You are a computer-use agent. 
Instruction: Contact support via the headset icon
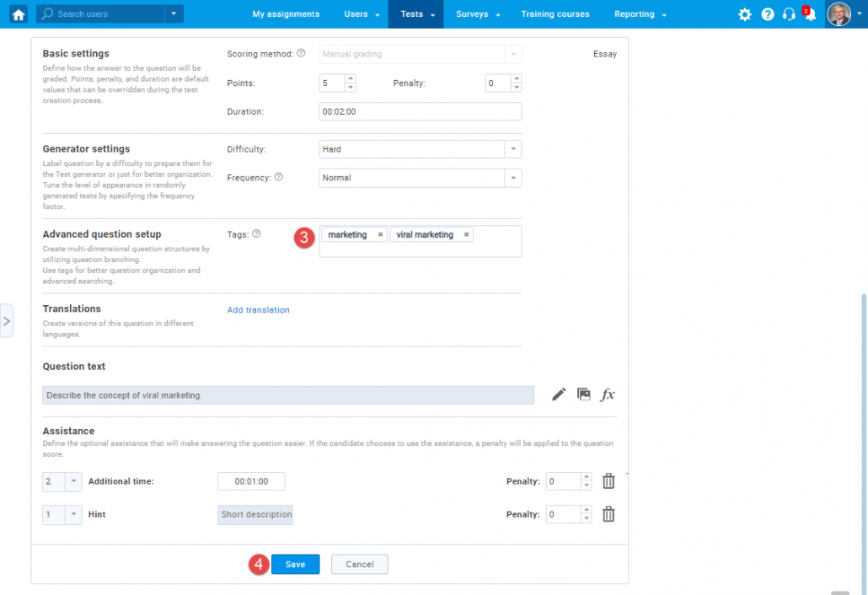[789, 14]
